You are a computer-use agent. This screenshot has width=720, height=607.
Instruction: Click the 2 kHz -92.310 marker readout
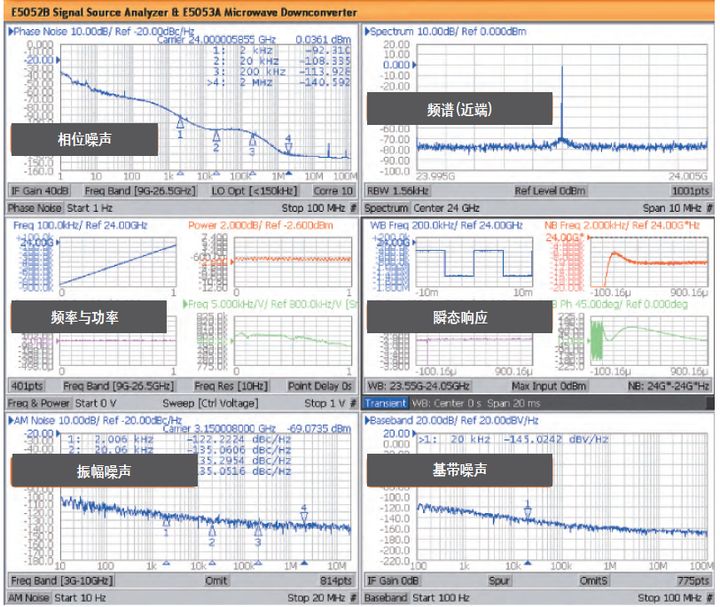pyautogui.click(x=281, y=51)
